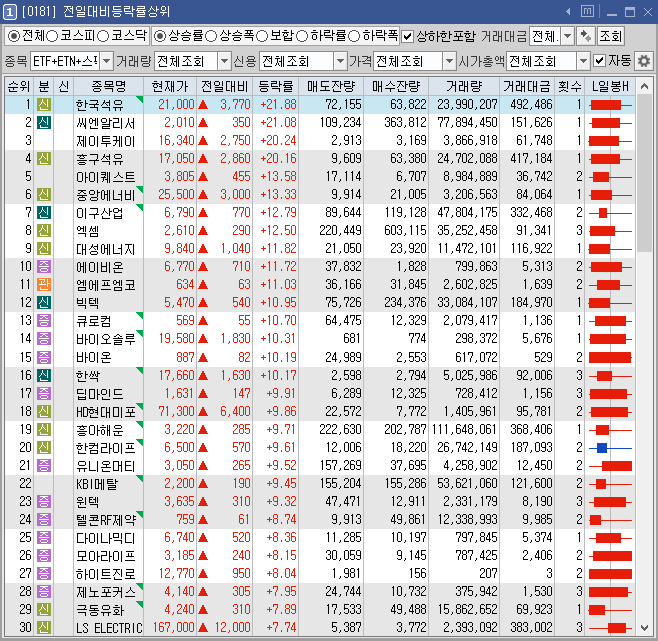Screen dimensions: 658x641
Task: Select the 제이투케이 stock row
Action: [x=320, y=141]
